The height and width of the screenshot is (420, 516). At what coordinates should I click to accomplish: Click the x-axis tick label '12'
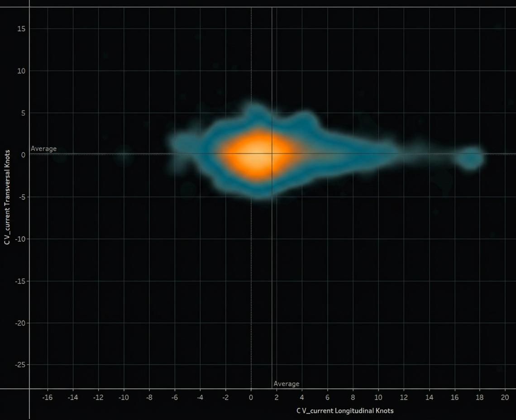click(x=404, y=397)
